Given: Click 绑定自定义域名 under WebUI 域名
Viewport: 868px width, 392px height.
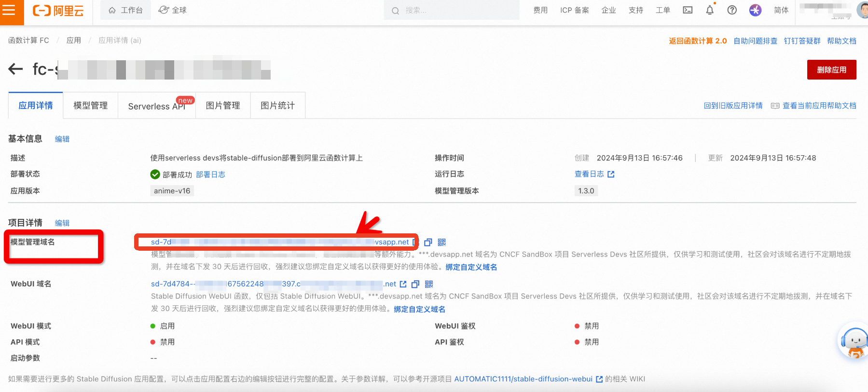Looking at the screenshot, I should [x=419, y=309].
